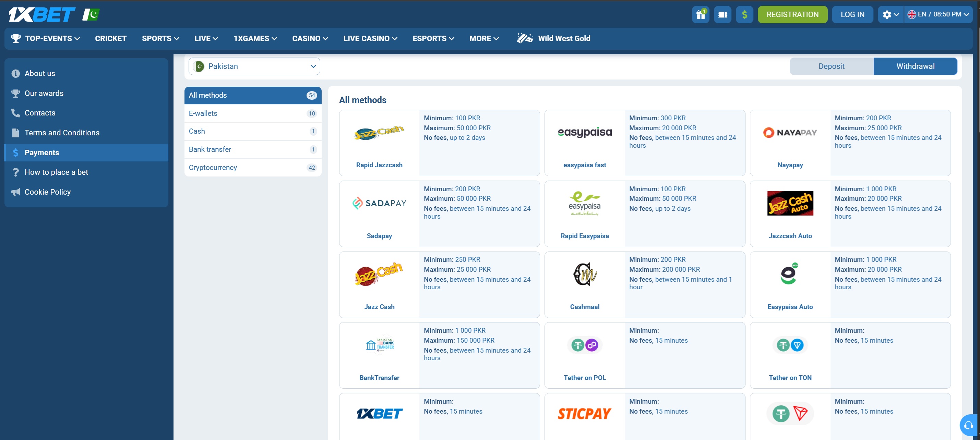This screenshot has height=440, width=980.
Task: Open the live support headset chat
Action: tap(969, 425)
